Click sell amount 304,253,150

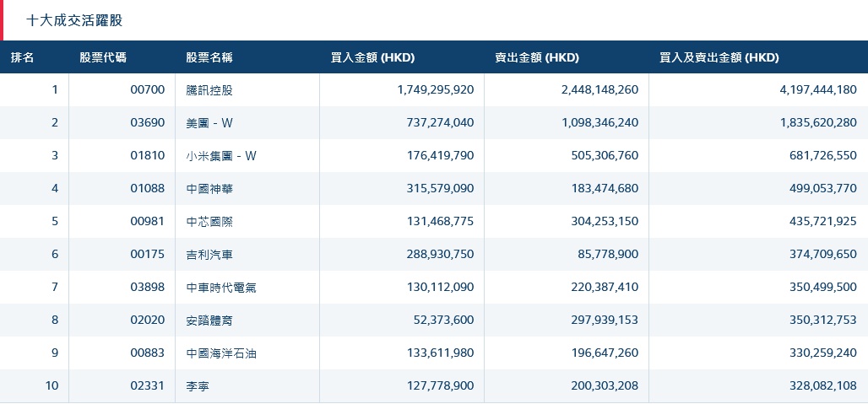click(x=605, y=222)
